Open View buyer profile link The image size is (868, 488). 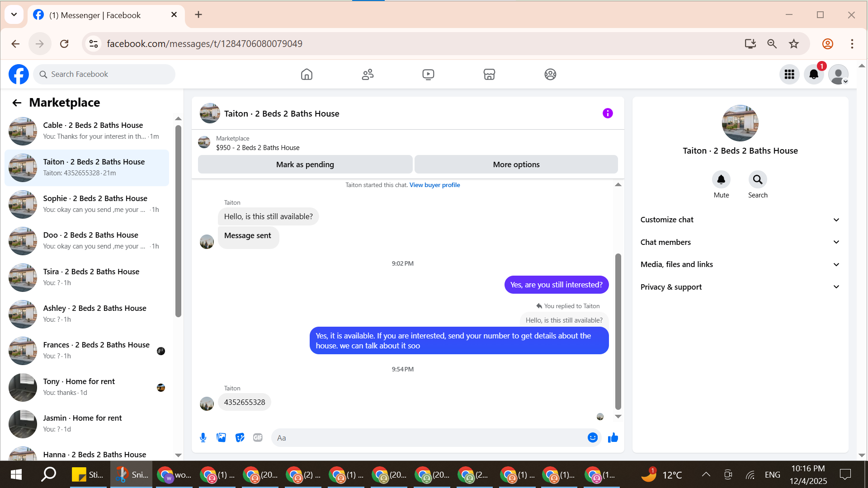(434, 185)
